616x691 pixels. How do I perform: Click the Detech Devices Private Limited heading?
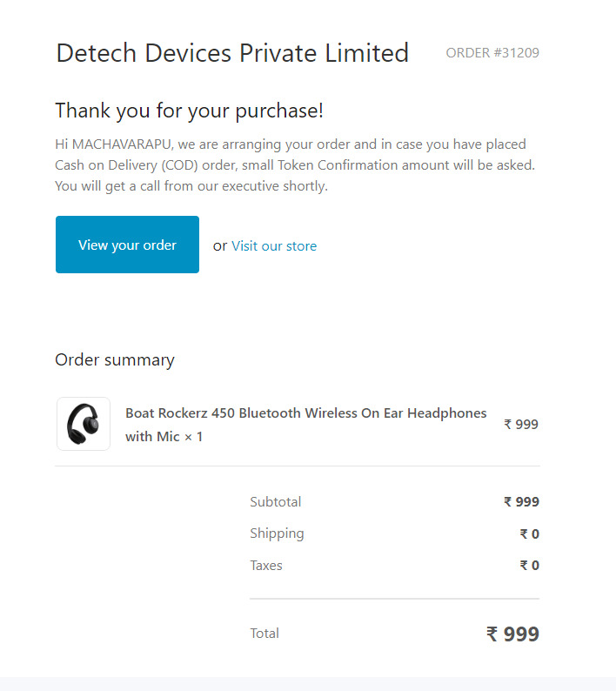(x=232, y=53)
